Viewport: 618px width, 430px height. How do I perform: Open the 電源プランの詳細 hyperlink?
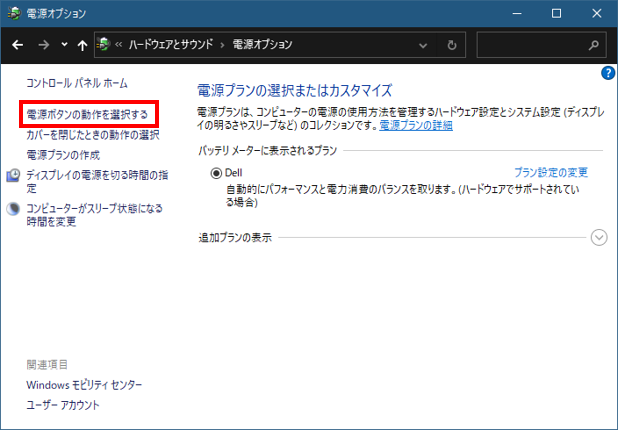416,125
